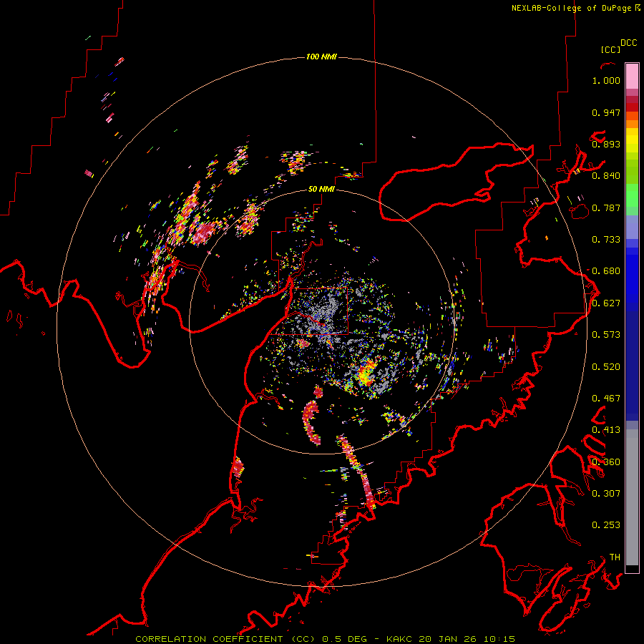
Task: Click the long pink linear streak echo
Action: [357, 472]
